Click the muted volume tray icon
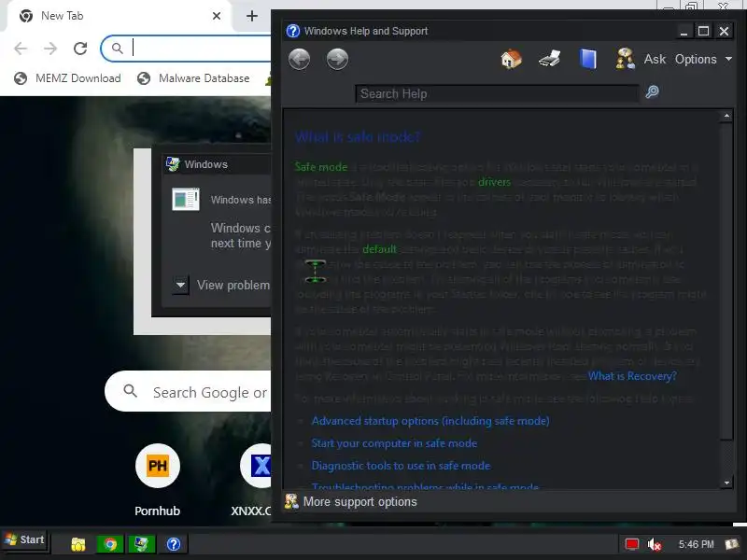Image resolution: width=747 pixels, height=560 pixels. (655, 544)
